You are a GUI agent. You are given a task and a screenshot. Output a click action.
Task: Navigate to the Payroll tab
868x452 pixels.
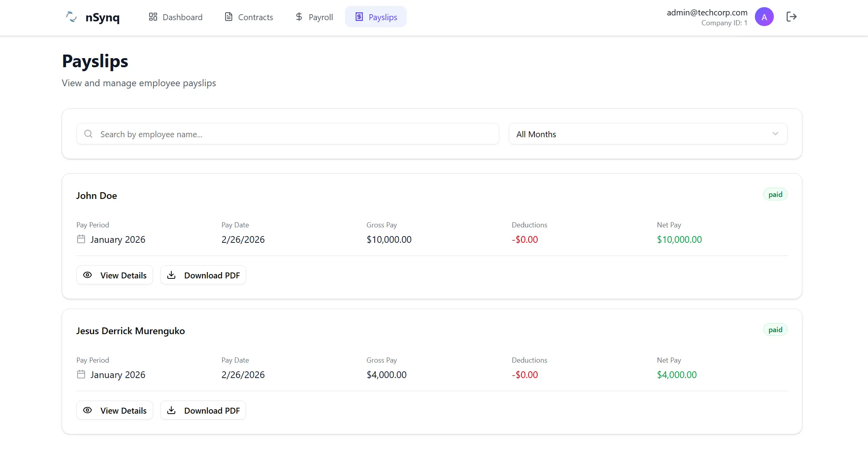pyautogui.click(x=313, y=17)
